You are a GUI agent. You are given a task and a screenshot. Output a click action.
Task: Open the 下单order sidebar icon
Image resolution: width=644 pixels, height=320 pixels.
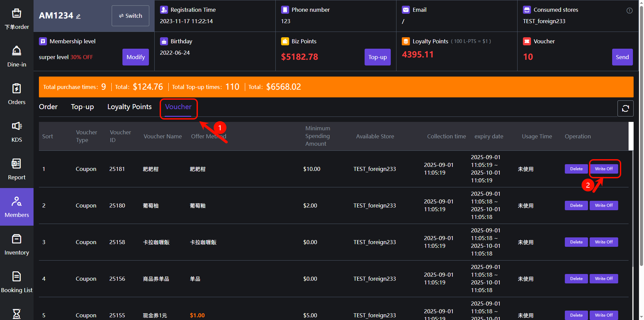(x=16, y=19)
